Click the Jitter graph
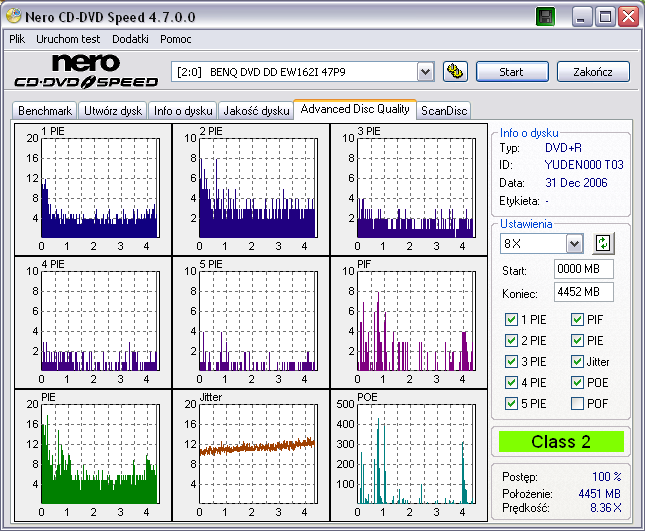645x531 pixels. [x=251, y=455]
